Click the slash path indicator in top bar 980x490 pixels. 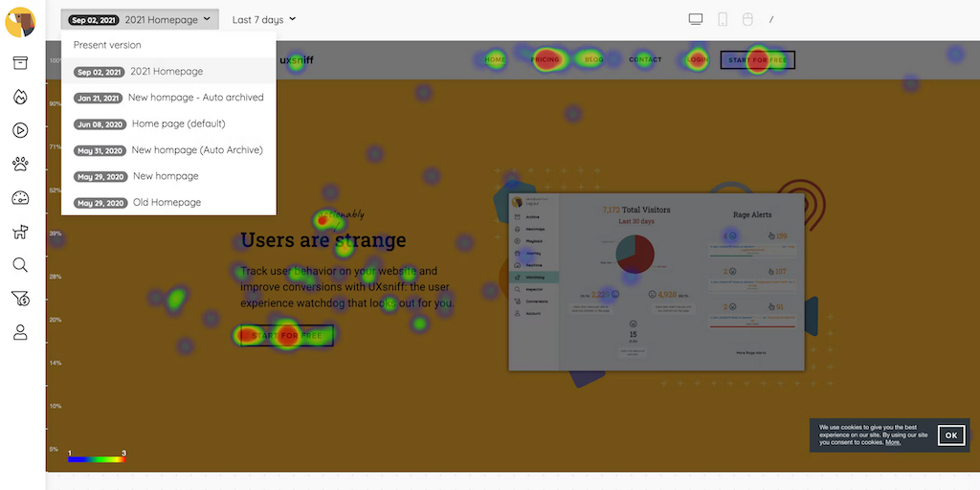coord(771,20)
